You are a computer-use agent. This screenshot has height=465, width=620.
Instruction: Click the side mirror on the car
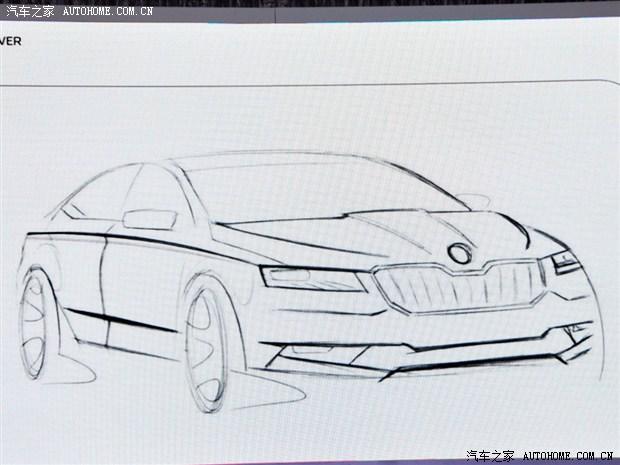click(147, 219)
